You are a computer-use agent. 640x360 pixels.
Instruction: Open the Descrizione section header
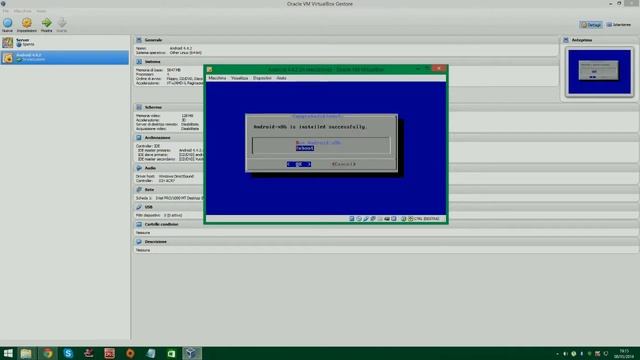pos(156,242)
